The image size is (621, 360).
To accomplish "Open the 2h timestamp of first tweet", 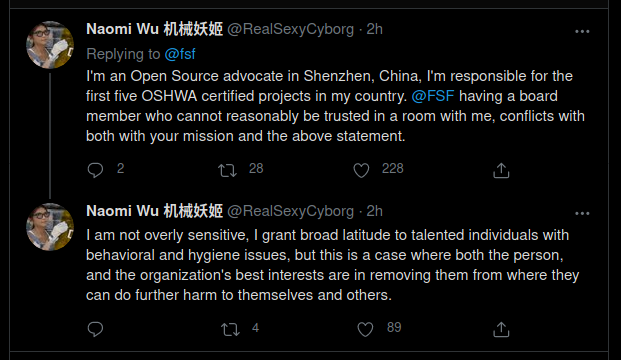I will [x=374, y=29].
